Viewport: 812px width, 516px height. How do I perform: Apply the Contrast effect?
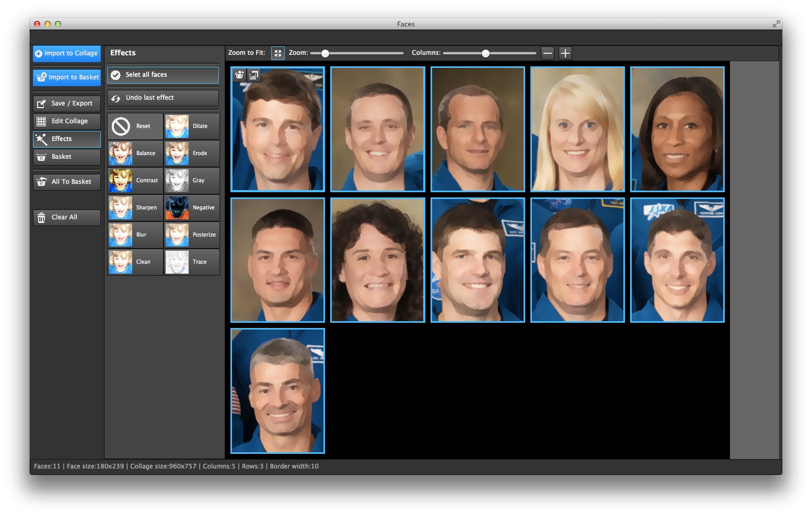[135, 181]
